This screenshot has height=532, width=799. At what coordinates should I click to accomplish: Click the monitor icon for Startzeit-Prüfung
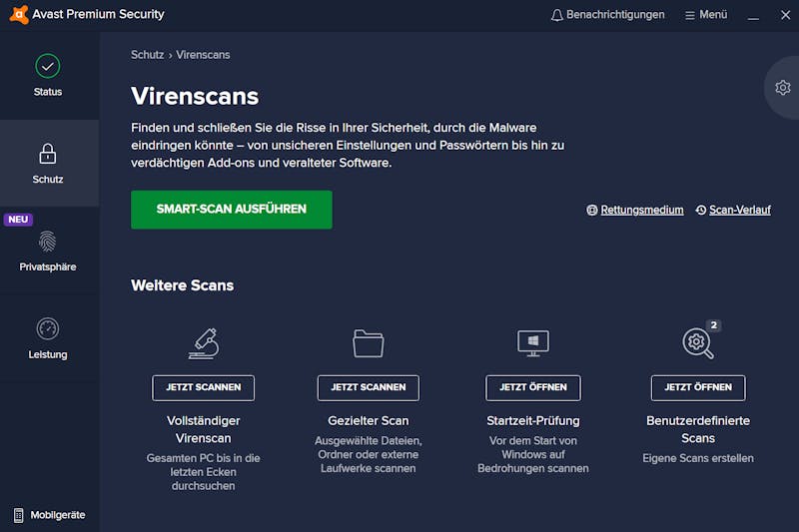(533, 343)
